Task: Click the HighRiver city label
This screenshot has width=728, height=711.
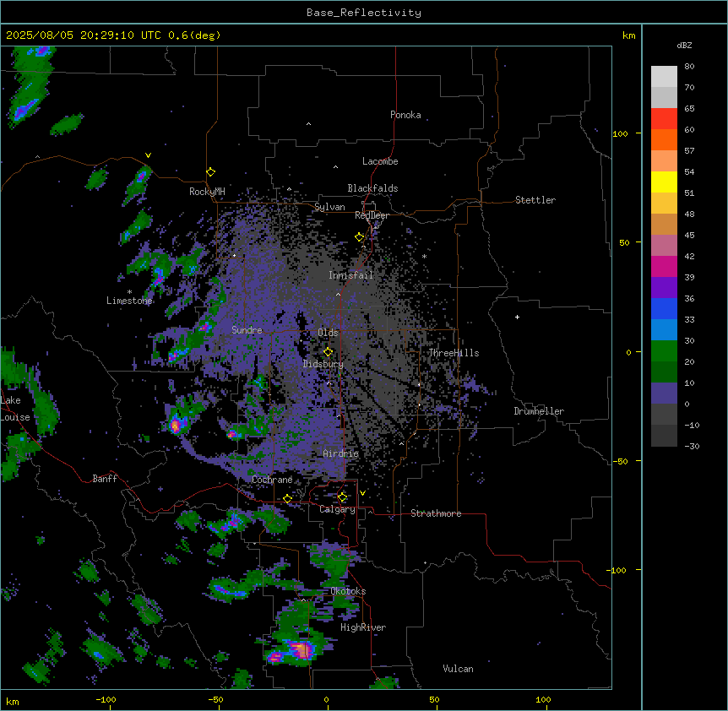Action: tap(363, 627)
